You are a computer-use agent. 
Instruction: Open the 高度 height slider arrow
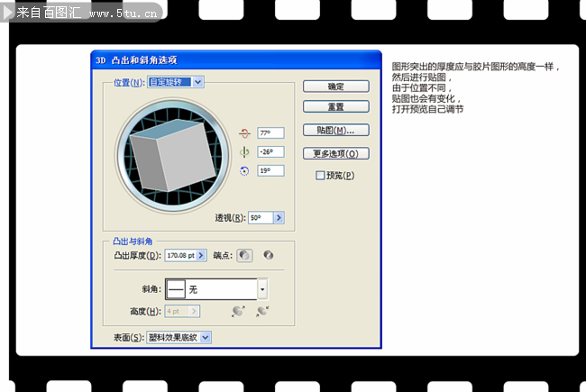pyautogui.click(x=194, y=311)
